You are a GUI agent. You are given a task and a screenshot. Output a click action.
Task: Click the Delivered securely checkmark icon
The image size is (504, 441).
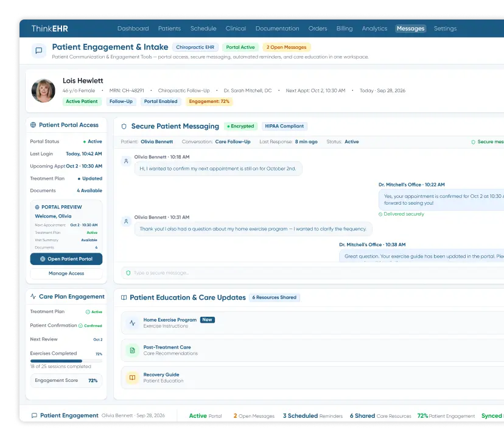coord(380,214)
